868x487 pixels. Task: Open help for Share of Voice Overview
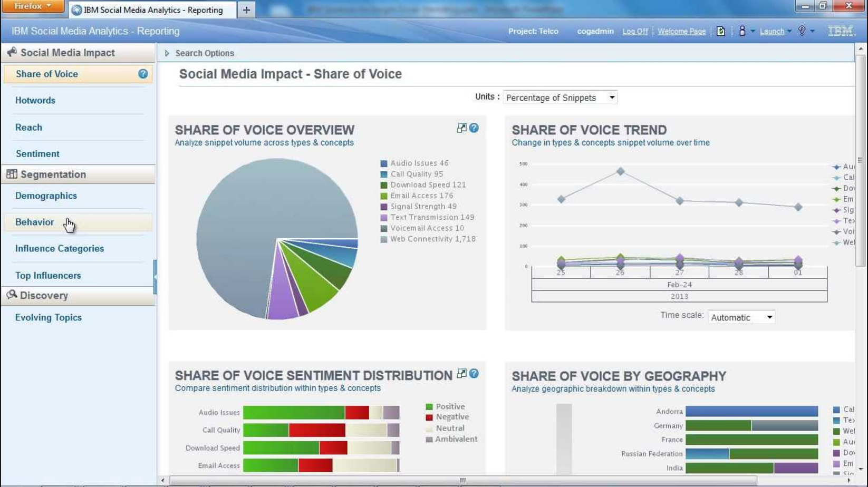[474, 128]
